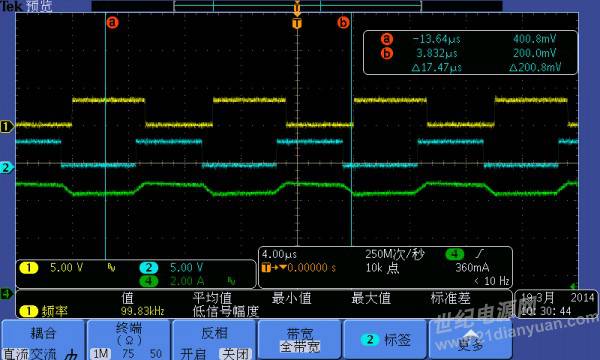Click the Tek 预览 acquisition status label
The image size is (600, 360).
tap(26, 6)
